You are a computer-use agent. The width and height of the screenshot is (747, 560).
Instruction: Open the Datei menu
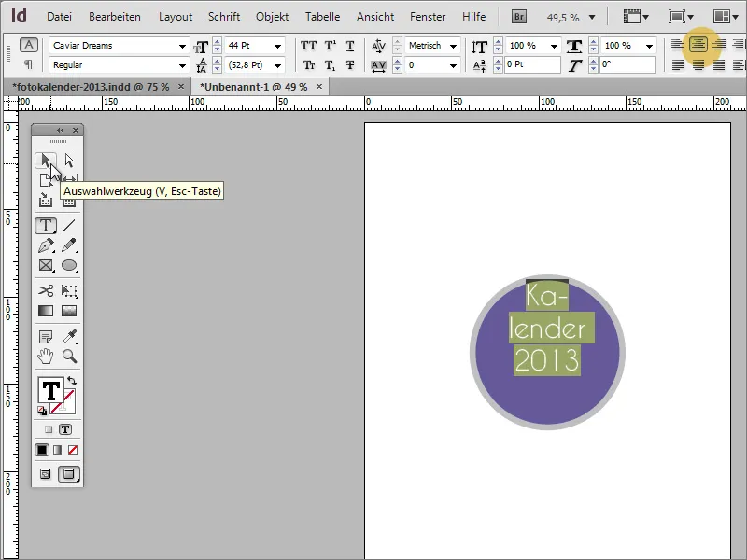tap(59, 17)
